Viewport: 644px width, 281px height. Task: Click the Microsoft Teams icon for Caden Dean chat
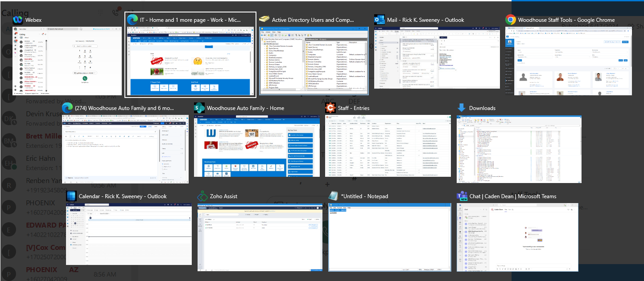462,196
